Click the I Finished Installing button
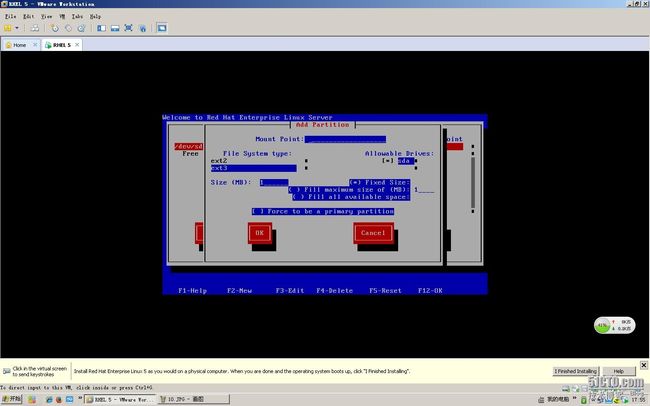The width and height of the screenshot is (650, 406). tap(576, 371)
